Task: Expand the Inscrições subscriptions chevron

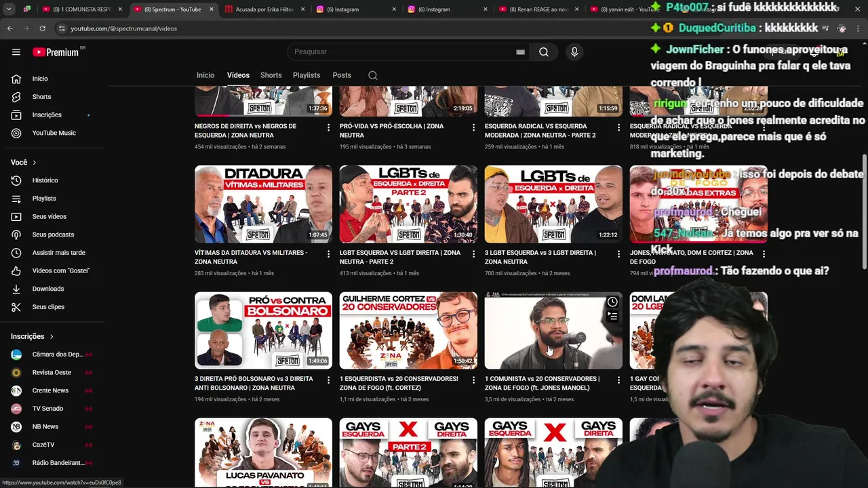Action: [x=51, y=337]
